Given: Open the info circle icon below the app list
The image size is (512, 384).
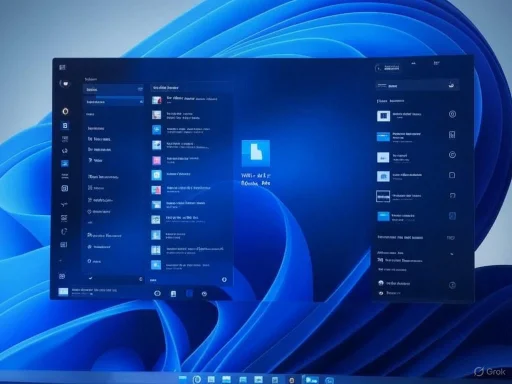Looking at the screenshot, I should tap(224, 280).
